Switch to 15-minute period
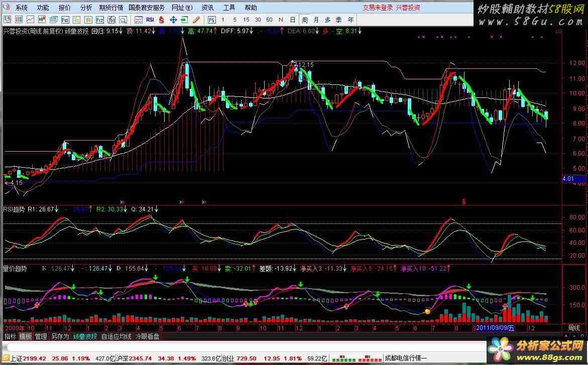The image size is (588, 365). pyautogui.click(x=246, y=20)
